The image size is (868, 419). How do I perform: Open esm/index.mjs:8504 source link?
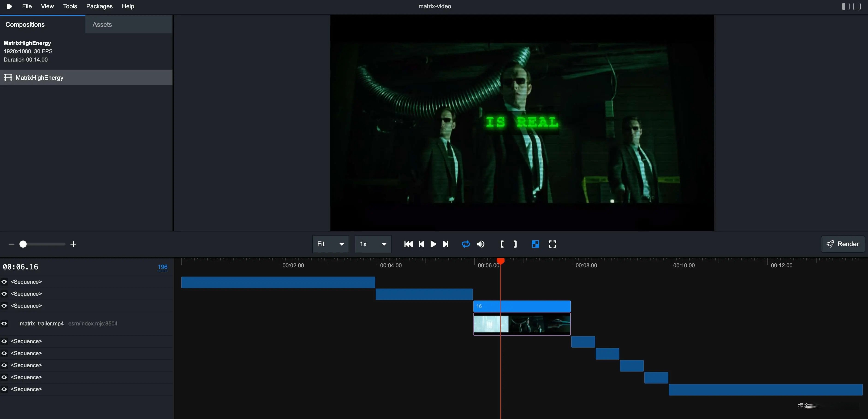pyautogui.click(x=93, y=324)
